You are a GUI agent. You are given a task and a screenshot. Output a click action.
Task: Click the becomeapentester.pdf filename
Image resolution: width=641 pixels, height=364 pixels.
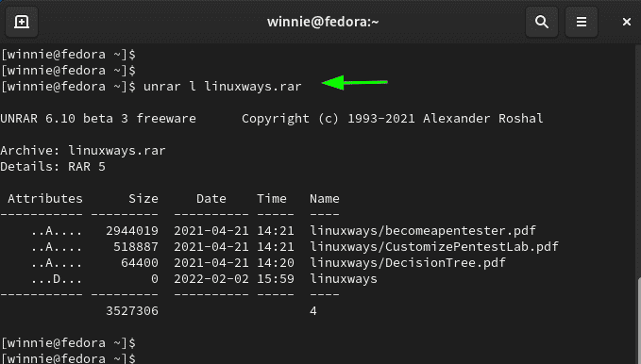(x=423, y=231)
